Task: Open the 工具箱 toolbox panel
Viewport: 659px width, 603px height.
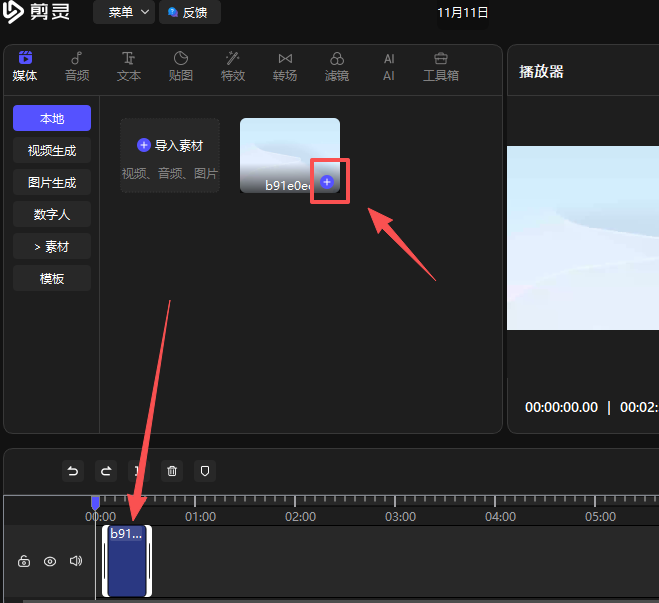Action: [x=441, y=67]
